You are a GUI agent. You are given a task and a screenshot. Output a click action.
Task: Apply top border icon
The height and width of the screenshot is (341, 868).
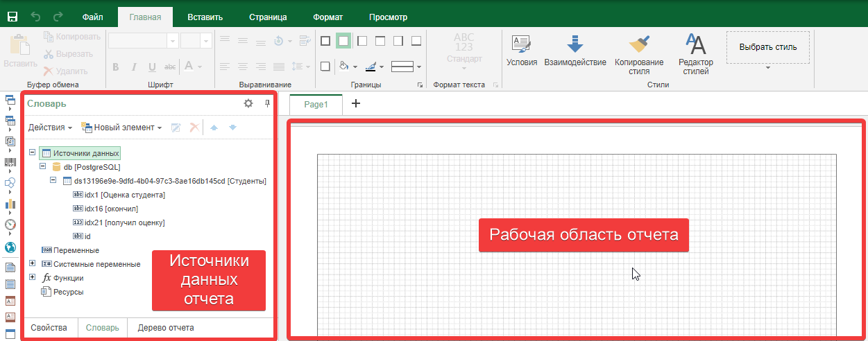380,41
